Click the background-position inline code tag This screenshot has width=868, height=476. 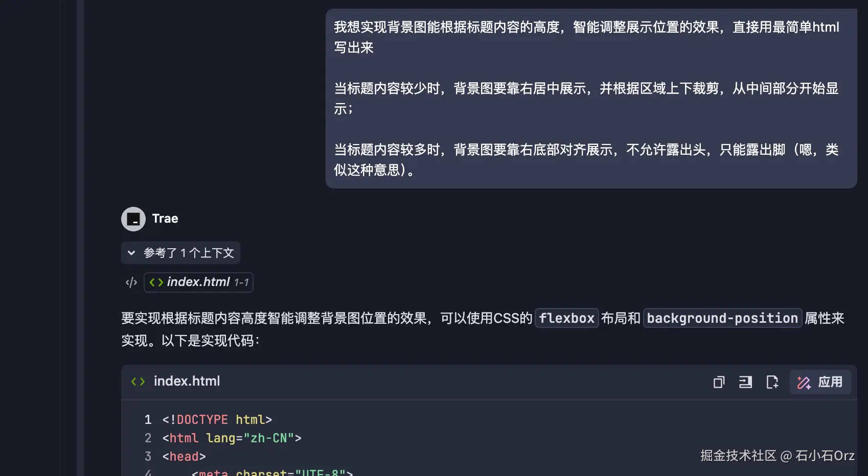722,318
